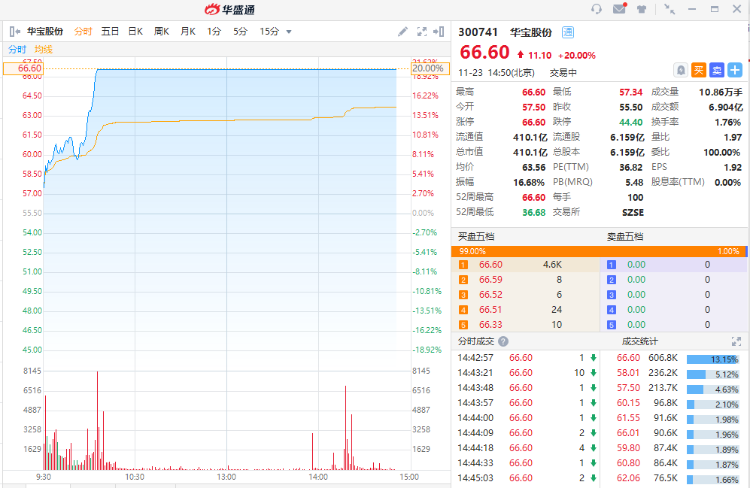The image size is (750, 488).
Task: Click the 华盛通 app logo
Action: click(230, 9)
